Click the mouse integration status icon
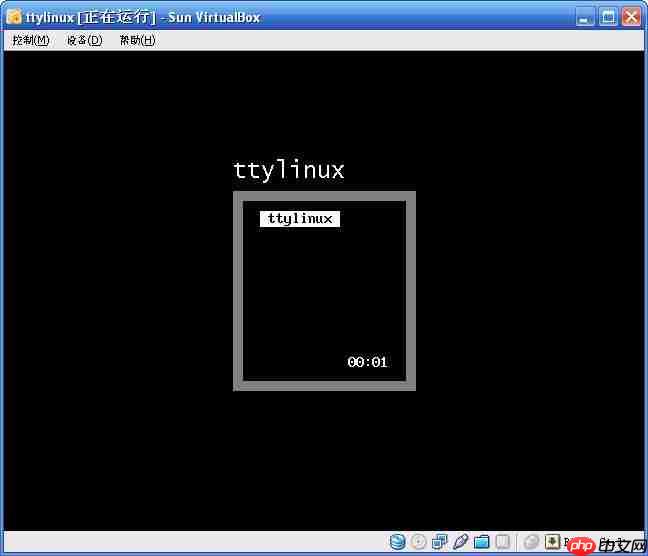 tap(532, 542)
